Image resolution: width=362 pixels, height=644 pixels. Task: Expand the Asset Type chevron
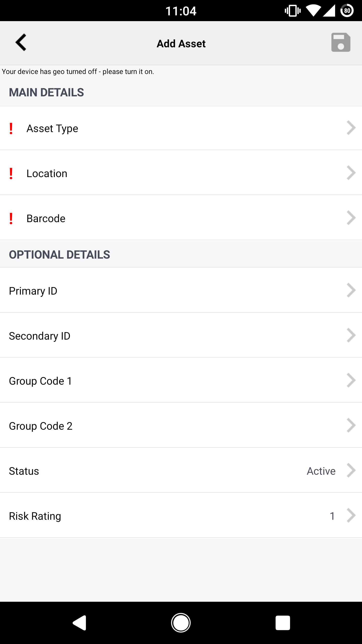351,128
